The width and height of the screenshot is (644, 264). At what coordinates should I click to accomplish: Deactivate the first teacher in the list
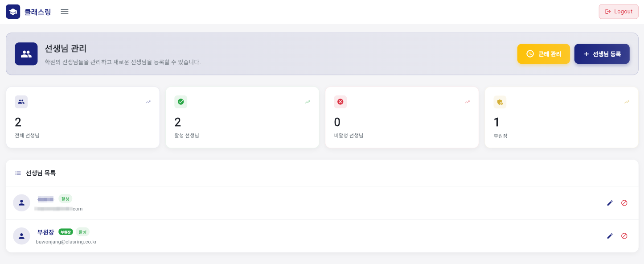point(624,203)
